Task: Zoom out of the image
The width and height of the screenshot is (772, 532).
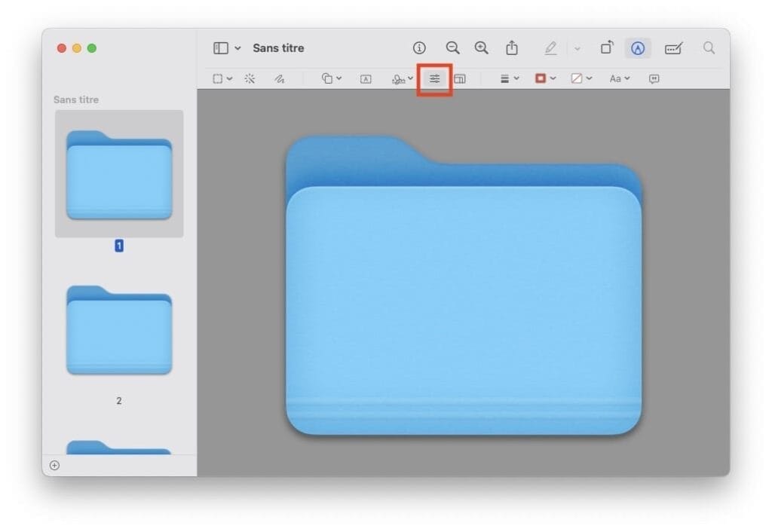Action: click(x=452, y=48)
